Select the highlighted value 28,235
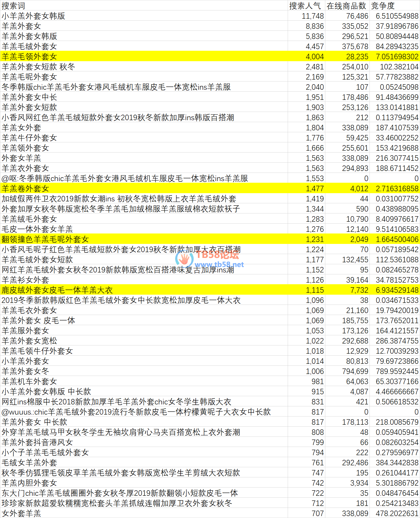This screenshot has height=518, width=420. click(x=357, y=57)
